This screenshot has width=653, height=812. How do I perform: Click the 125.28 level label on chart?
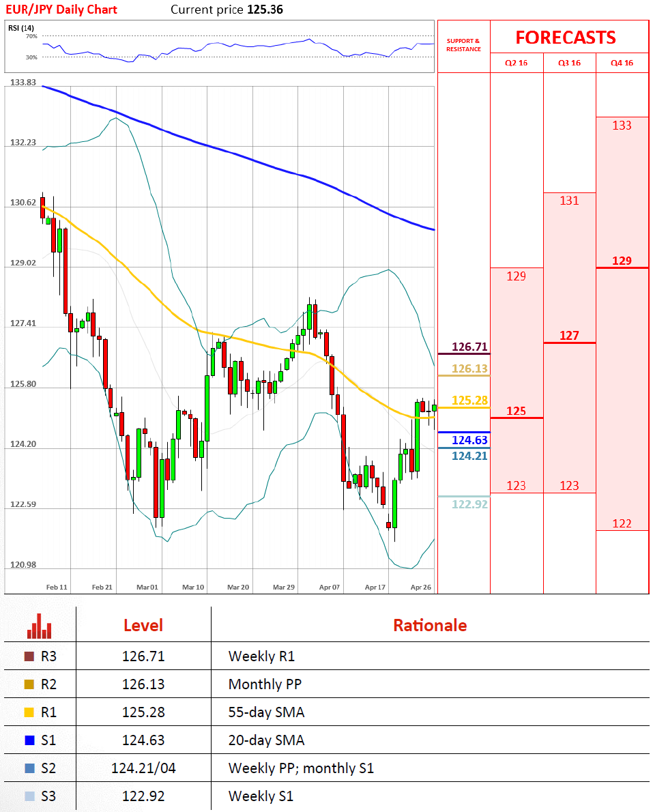pos(469,401)
